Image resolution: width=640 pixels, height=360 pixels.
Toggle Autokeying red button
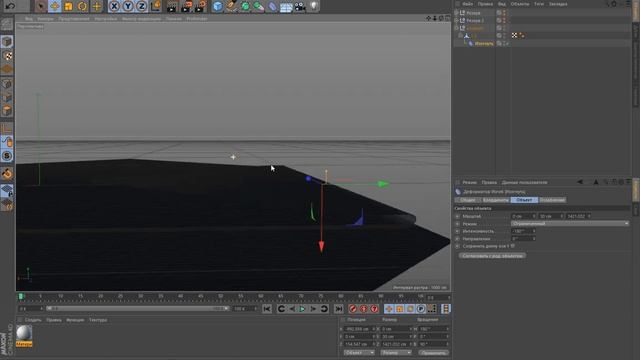pos(364,309)
